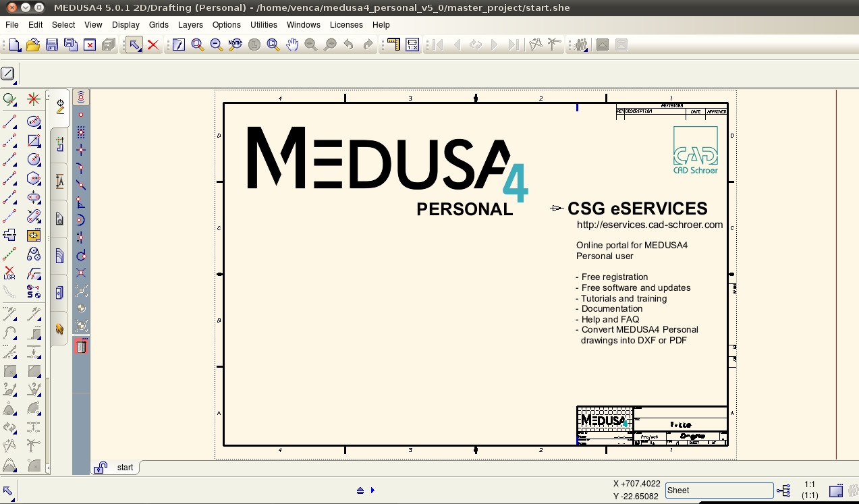The image size is (859, 504).
Task: Select the hexagon drawing tool
Action: click(34, 179)
